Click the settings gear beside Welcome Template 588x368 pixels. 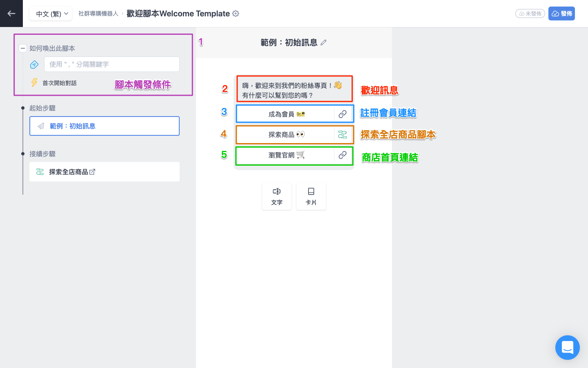click(x=236, y=13)
